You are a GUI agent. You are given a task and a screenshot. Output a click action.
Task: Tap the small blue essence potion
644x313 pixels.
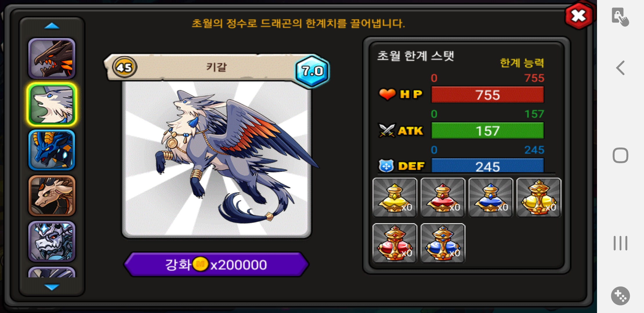[491, 197]
